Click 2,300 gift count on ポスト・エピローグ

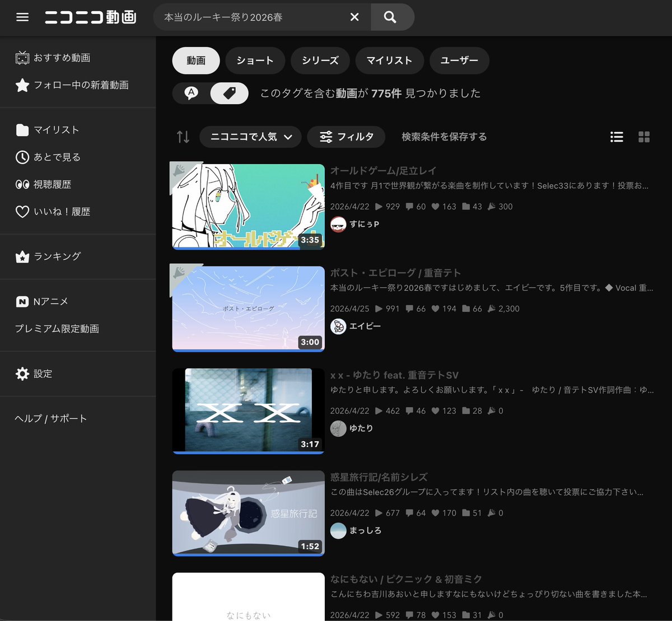pyautogui.click(x=503, y=309)
